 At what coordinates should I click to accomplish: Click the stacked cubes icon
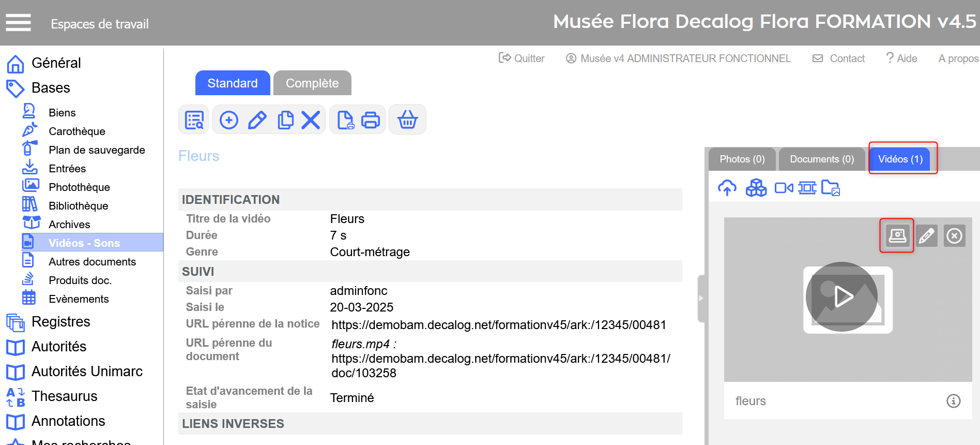pos(756,188)
